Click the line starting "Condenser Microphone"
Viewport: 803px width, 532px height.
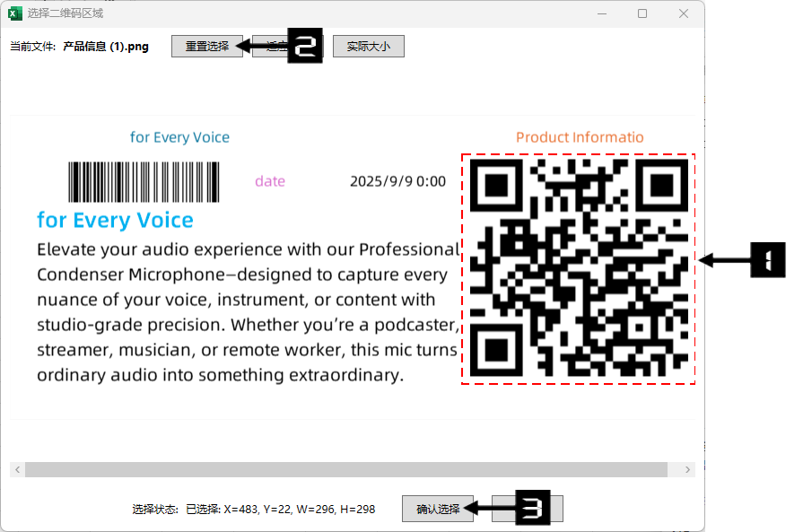242,275
